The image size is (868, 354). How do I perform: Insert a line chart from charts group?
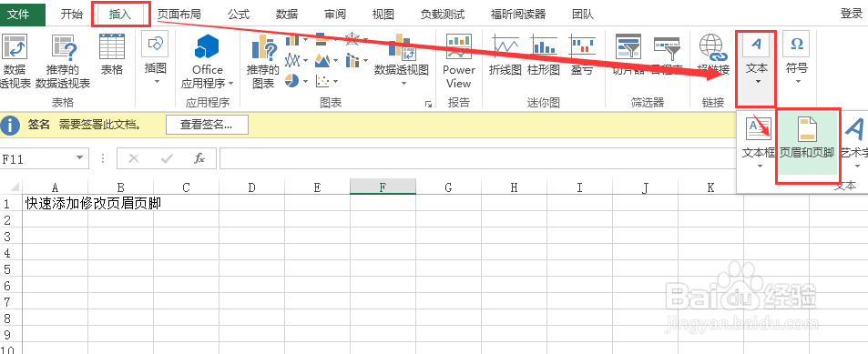point(292,60)
